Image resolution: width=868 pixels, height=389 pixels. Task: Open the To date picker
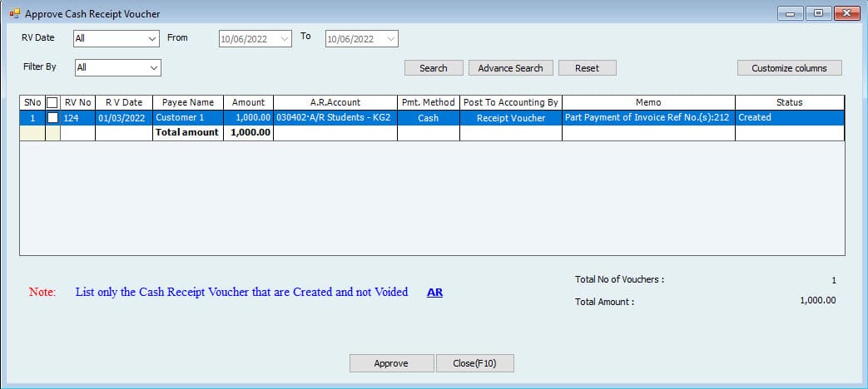click(392, 39)
